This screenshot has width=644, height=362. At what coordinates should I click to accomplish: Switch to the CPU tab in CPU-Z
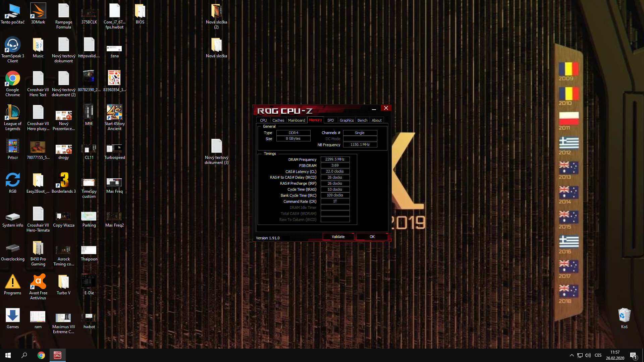[263, 120]
